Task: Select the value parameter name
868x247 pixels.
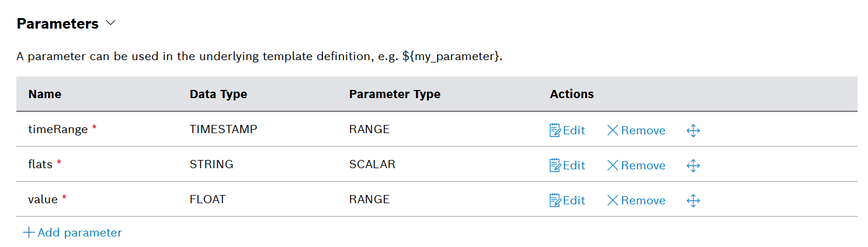Action: (43, 200)
